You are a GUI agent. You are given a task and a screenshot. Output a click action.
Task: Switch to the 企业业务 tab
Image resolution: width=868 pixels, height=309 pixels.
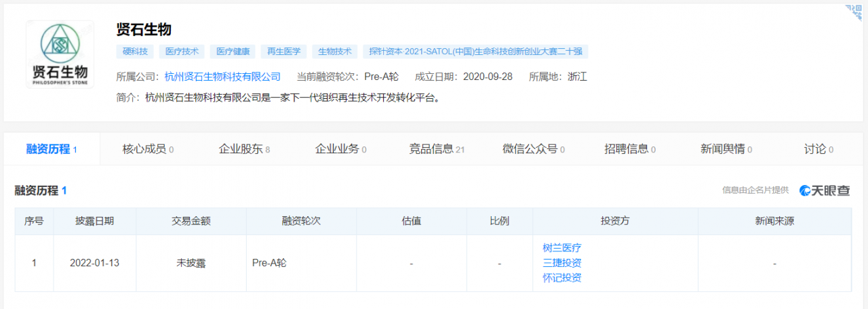tap(340, 149)
